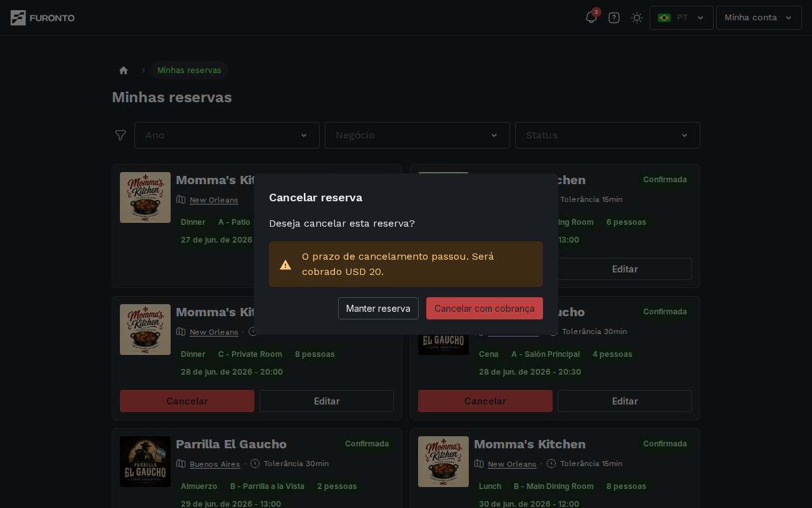Click the 'A - Salón Principal' tag

click(x=546, y=354)
